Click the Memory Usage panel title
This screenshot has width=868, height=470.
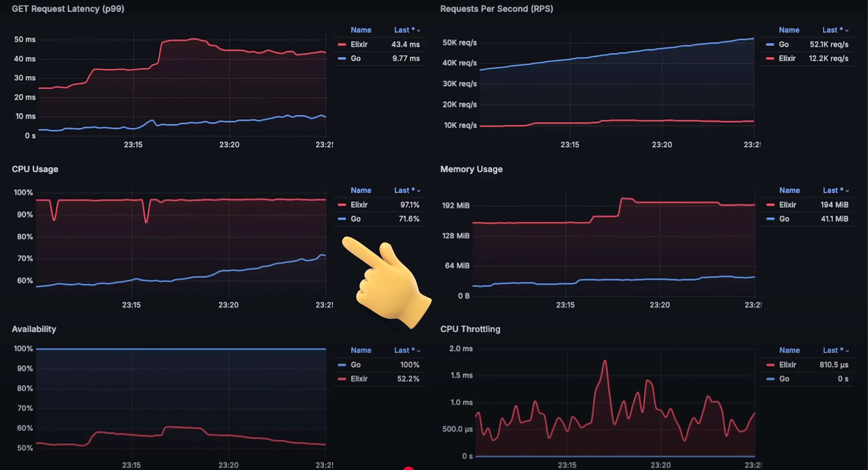click(471, 169)
